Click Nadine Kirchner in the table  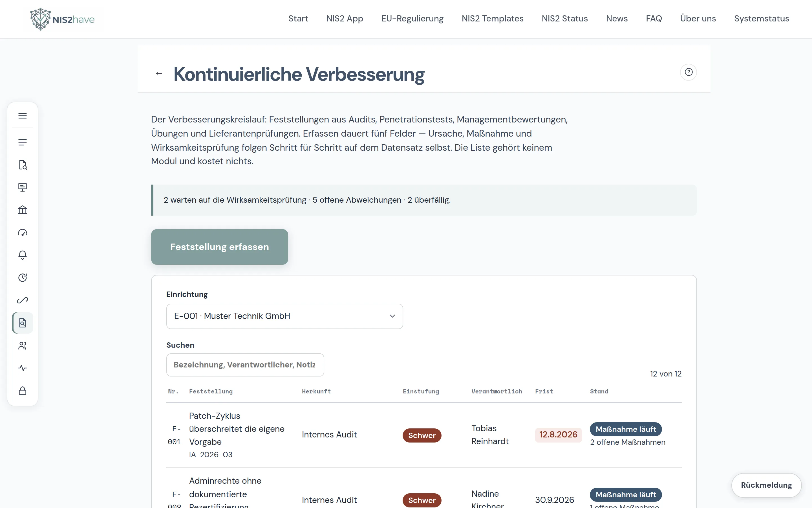(x=487, y=499)
